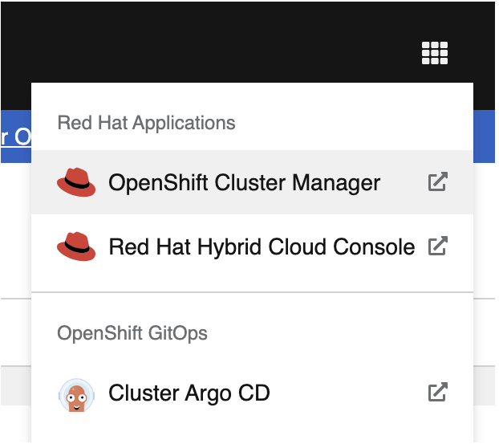Click external link icon for Hybrid Cloud Console
The image size is (499, 448).
pyautogui.click(x=438, y=246)
